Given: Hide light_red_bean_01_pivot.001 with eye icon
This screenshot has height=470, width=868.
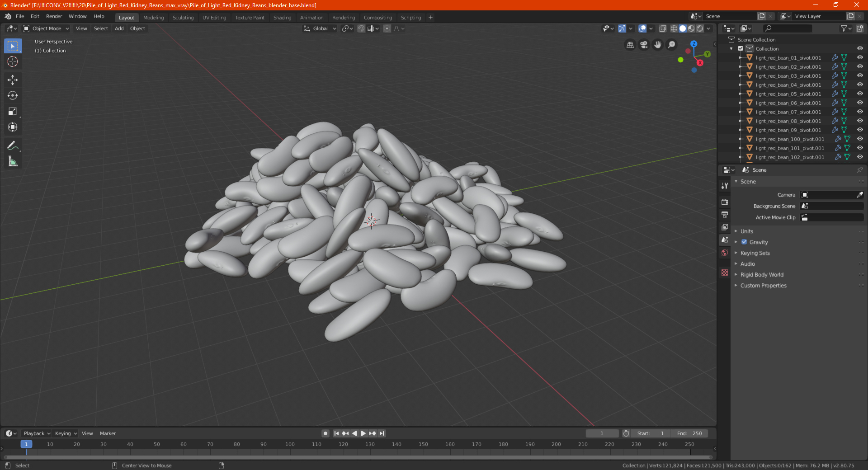Looking at the screenshot, I should click(859, 58).
